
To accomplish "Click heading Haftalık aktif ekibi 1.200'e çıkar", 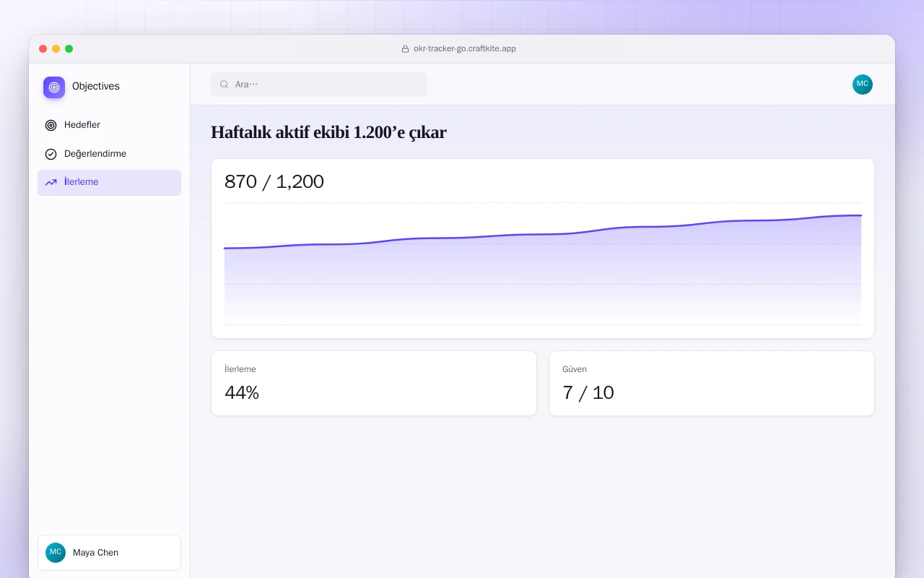I will [328, 132].
